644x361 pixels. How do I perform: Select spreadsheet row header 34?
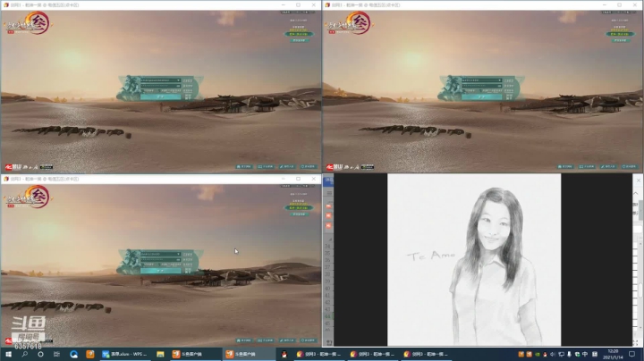pos(327,247)
